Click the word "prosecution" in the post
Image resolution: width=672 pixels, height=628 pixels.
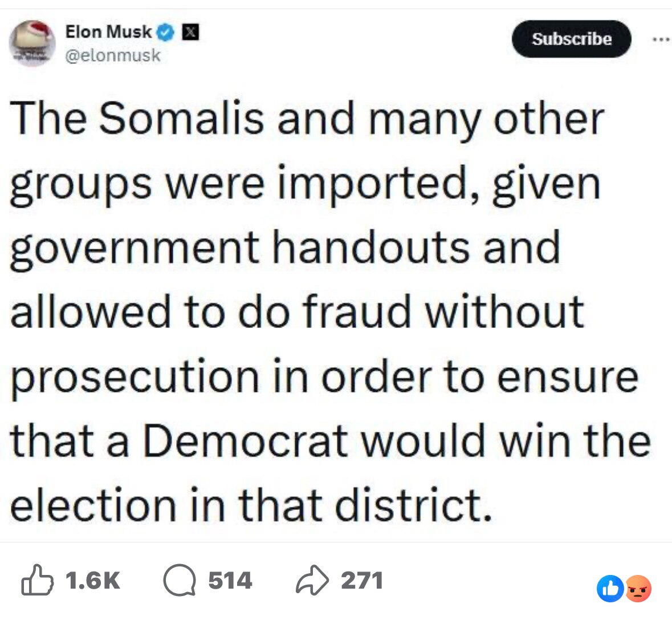135,376
